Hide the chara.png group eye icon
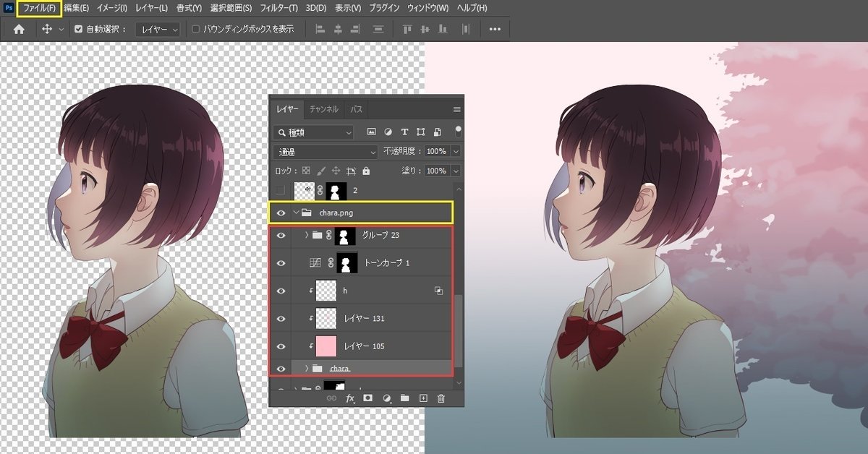This screenshot has height=454, width=868. point(281,213)
